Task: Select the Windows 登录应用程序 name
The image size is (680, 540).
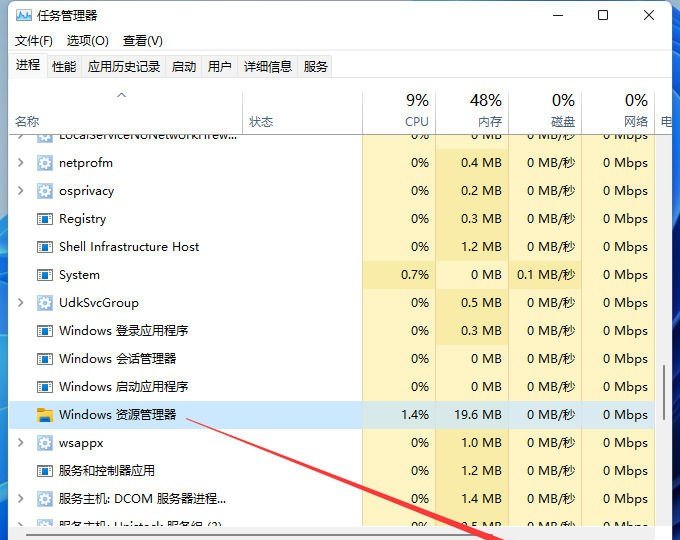Action: click(x=124, y=331)
